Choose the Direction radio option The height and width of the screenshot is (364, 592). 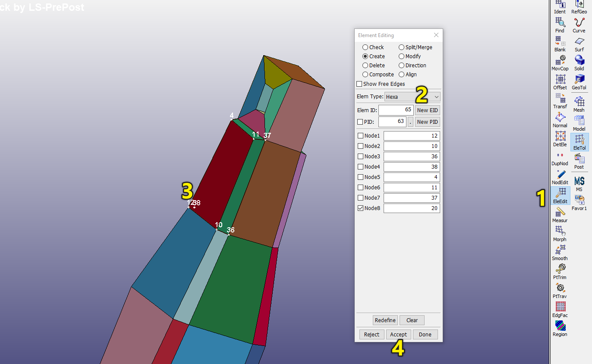click(401, 66)
